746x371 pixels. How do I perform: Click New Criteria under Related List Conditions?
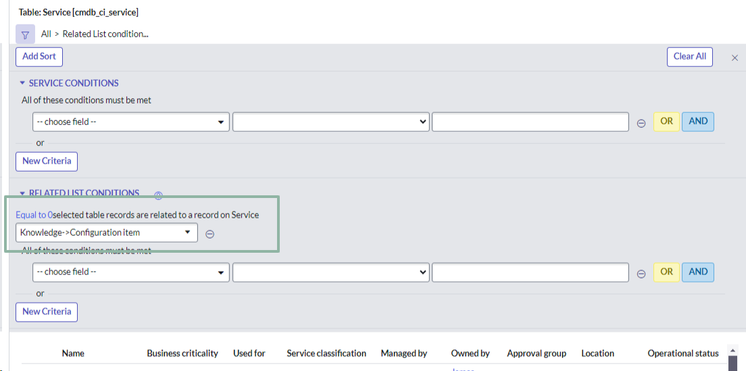tap(47, 312)
